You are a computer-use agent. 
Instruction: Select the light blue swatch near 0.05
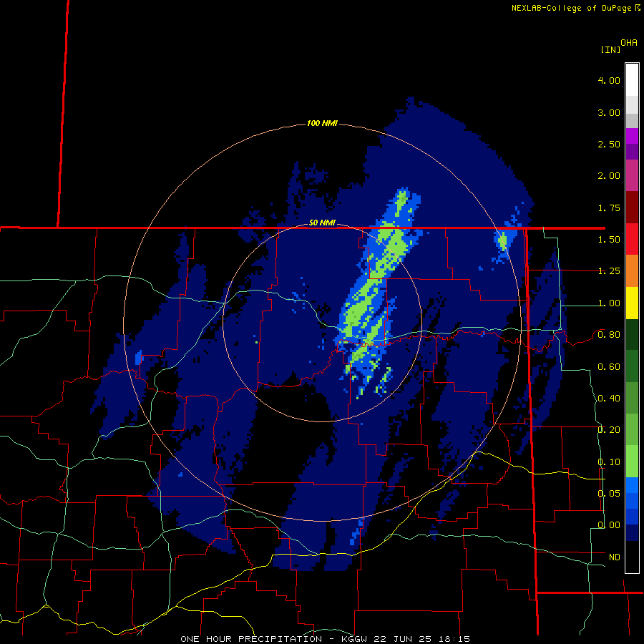tap(632, 485)
